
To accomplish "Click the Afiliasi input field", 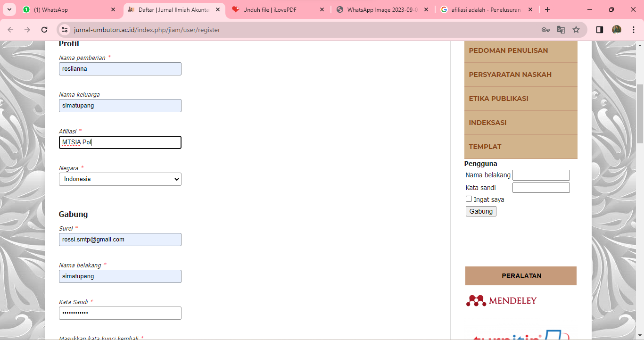I will click(x=120, y=142).
